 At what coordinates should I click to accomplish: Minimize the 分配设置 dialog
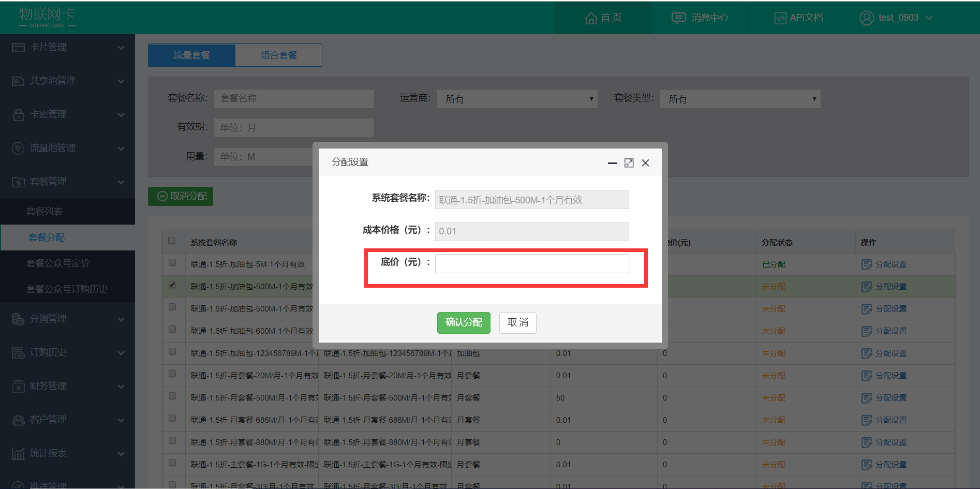tap(612, 163)
